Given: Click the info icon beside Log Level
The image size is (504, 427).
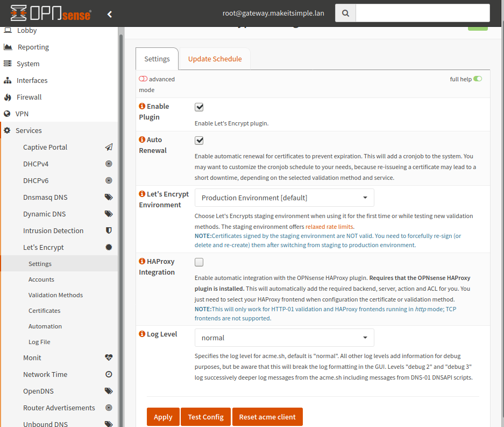Looking at the screenshot, I should (x=142, y=334).
